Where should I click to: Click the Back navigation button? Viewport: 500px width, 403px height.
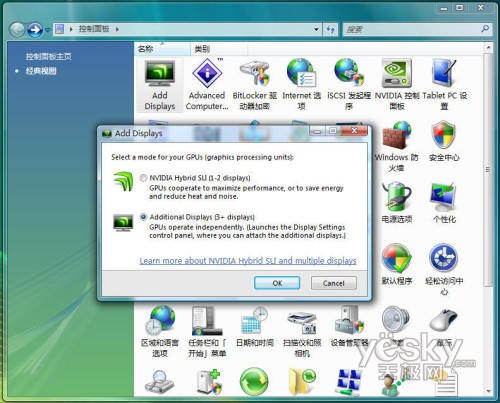17,30
